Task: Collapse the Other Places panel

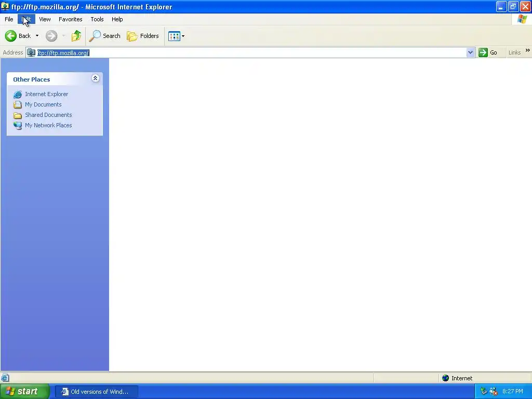Action: [x=96, y=78]
